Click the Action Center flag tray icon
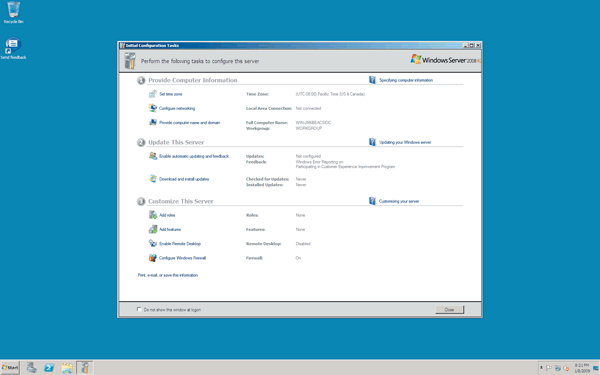The width and height of the screenshot is (600, 375). pos(549,368)
